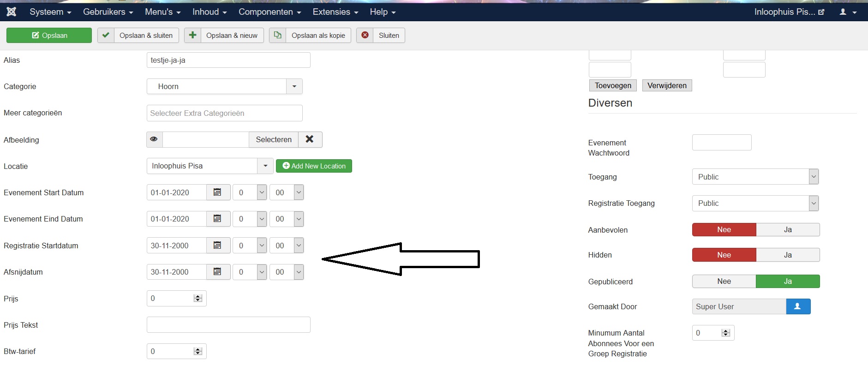Set Aanbevolen to Ja
The image size is (868, 366).
[x=787, y=230]
